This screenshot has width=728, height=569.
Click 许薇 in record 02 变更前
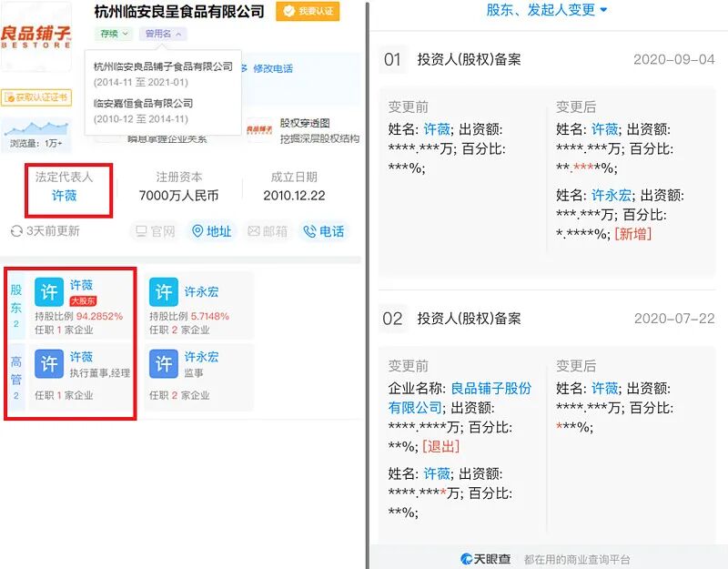[x=437, y=473]
